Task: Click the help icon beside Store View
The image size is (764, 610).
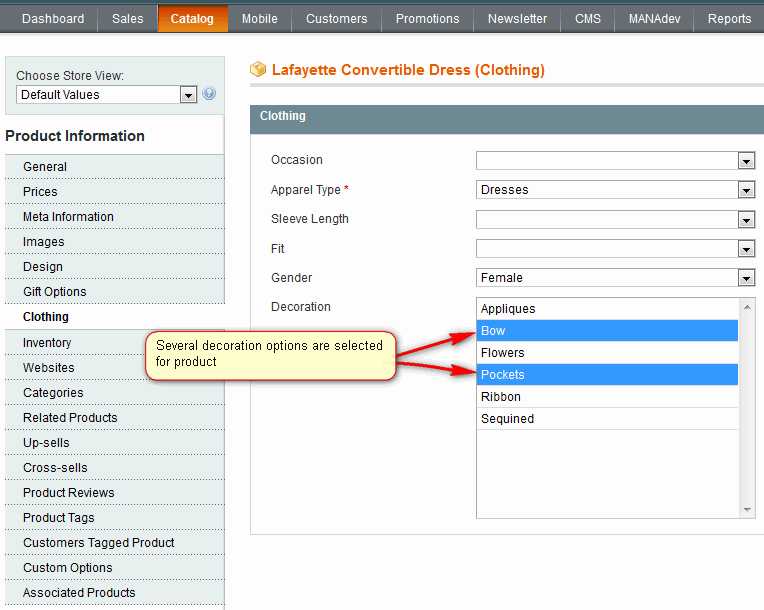Action: [x=209, y=94]
